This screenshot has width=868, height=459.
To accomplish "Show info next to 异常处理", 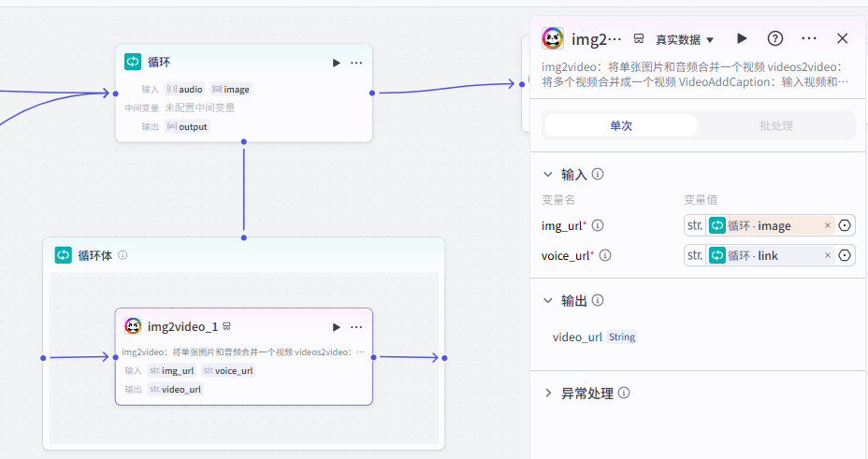I will [624, 394].
